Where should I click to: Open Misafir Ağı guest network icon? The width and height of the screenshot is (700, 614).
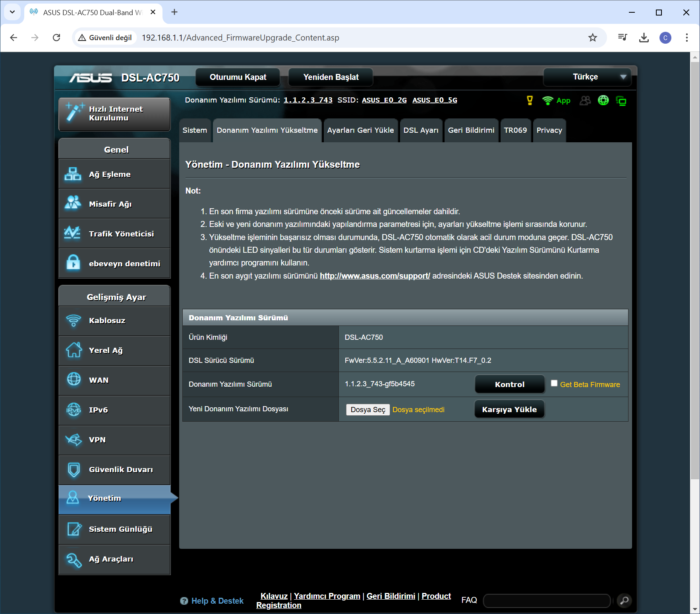coord(73,203)
